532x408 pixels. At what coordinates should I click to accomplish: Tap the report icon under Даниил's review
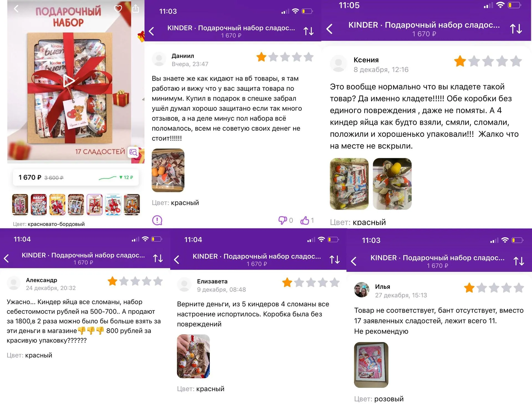(x=157, y=220)
